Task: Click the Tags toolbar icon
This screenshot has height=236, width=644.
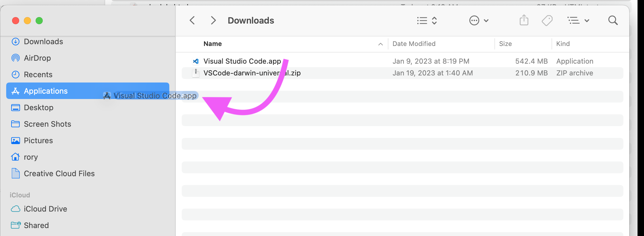Action: click(x=547, y=21)
